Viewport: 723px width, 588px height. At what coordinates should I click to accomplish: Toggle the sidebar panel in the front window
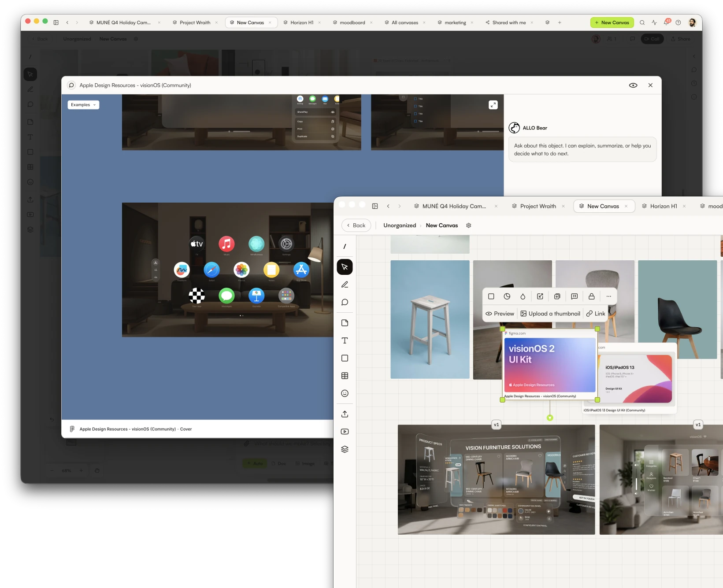[x=375, y=206]
